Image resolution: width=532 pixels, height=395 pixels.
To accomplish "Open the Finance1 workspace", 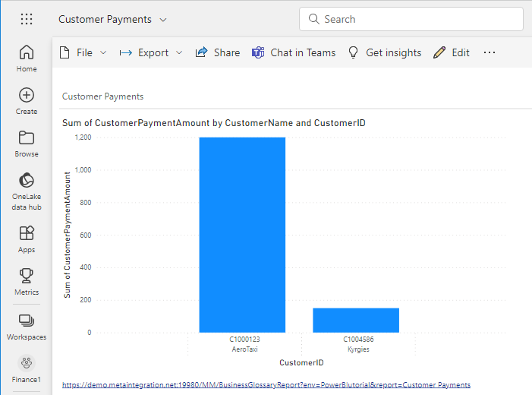I will pyautogui.click(x=27, y=369).
